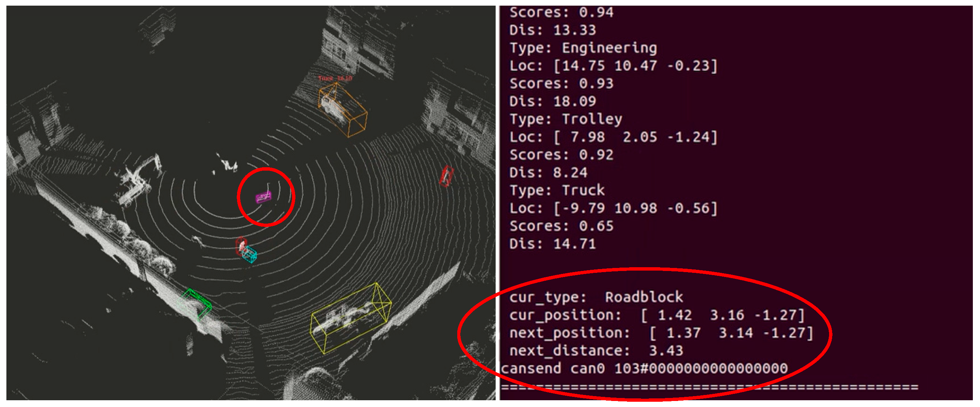This screenshot has height=407, width=980.
Task: Select the red bounding box at far right
Action: coord(446,176)
